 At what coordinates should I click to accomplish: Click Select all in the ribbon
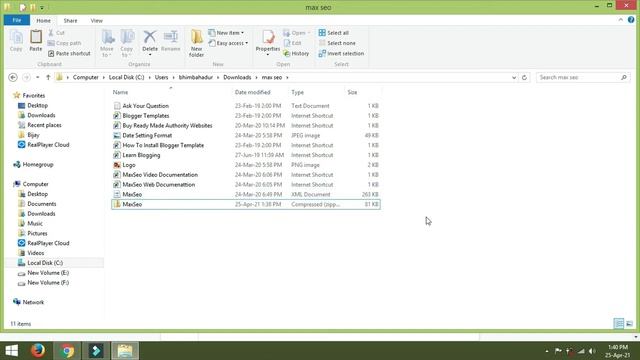(x=333, y=33)
